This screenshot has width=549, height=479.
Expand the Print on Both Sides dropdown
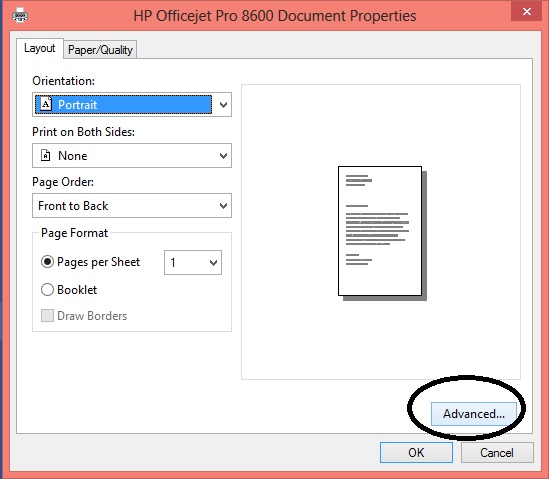point(132,155)
